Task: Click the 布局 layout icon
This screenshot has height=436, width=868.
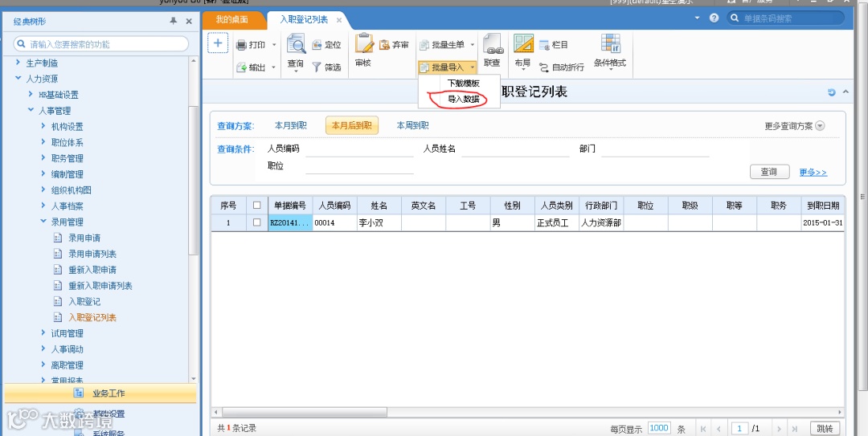Action: point(523,43)
